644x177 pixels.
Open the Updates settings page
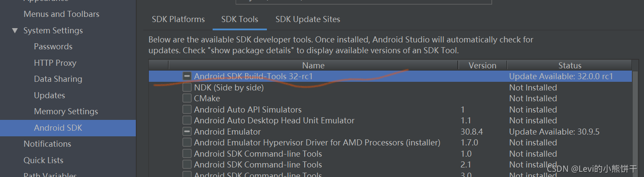click(x=49, y=95)
